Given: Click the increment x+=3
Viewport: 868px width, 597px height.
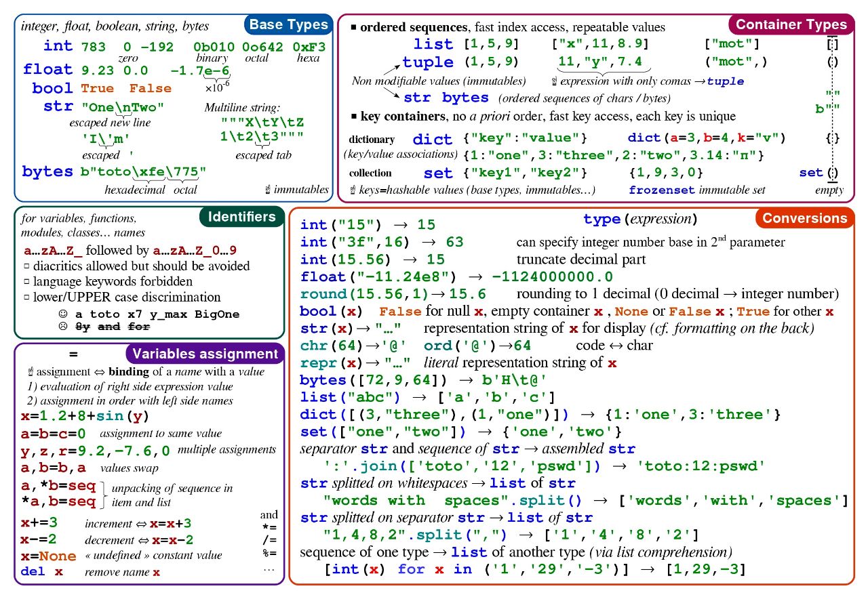Looking at the screenshot, I should 39,522.
